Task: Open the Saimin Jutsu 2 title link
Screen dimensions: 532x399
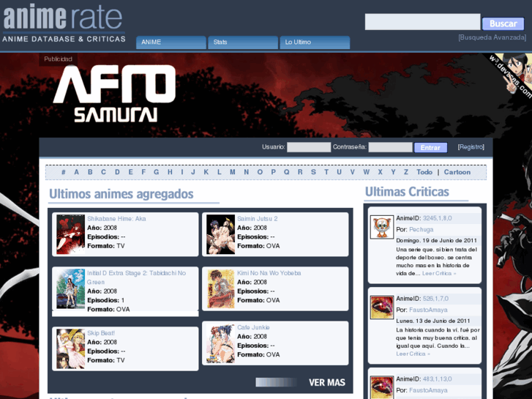Action: (x=257, y=219)
